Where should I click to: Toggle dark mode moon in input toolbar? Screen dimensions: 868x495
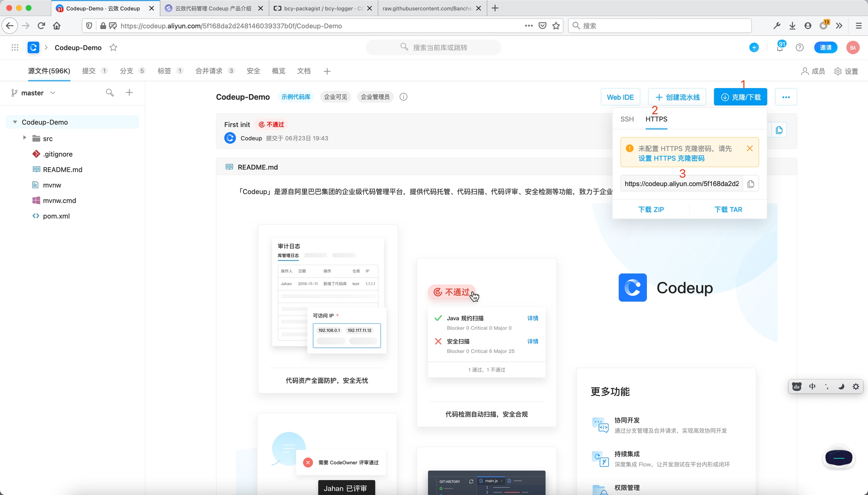[x=841, y=387]
